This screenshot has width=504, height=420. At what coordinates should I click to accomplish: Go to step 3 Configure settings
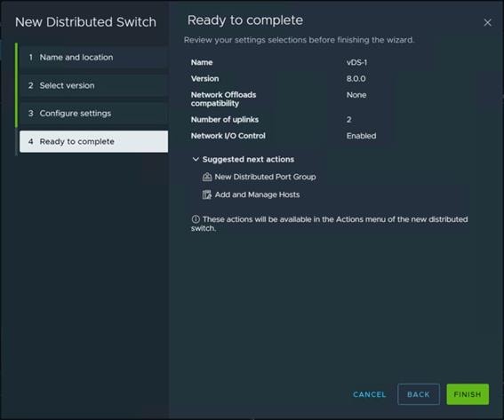coord(93,114)
